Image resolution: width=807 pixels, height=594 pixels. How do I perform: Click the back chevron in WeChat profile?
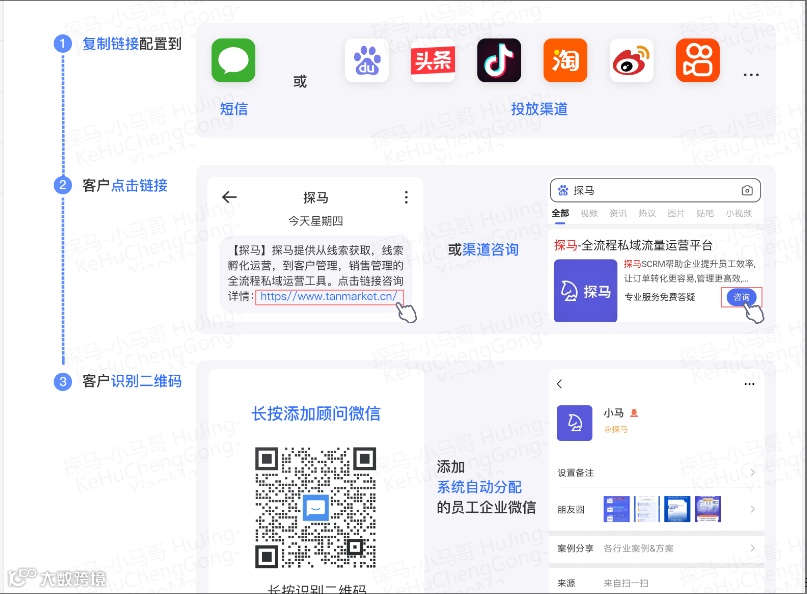point(559,384)
